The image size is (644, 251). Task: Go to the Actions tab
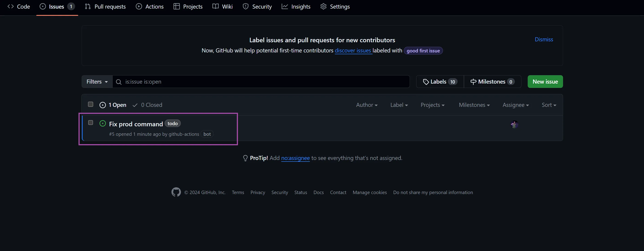[x=150, y=7]
